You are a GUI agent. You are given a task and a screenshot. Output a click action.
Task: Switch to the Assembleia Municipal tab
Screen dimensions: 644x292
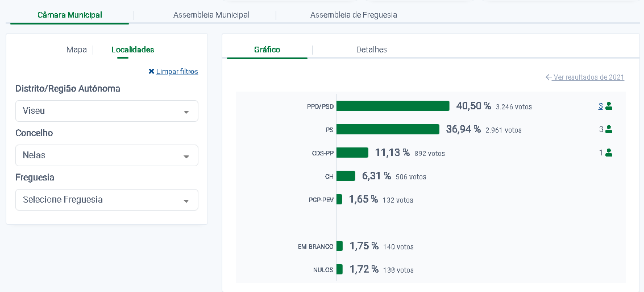coord(211,15)
